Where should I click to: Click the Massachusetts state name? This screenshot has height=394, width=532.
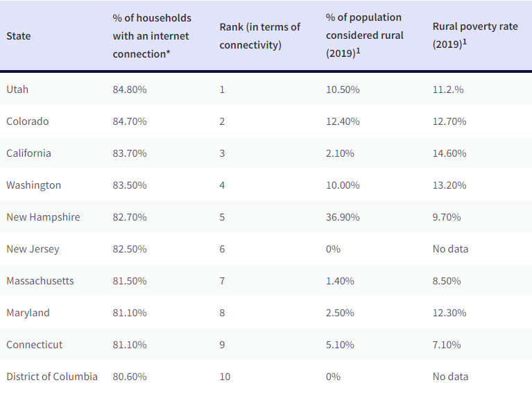[40, 281]
